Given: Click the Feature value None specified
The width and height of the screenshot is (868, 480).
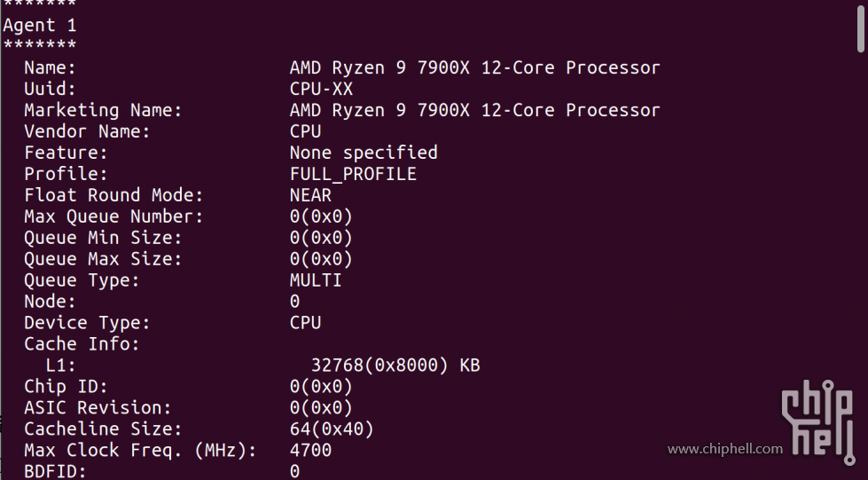Looking at the screenshot, I should coord(364,153).
